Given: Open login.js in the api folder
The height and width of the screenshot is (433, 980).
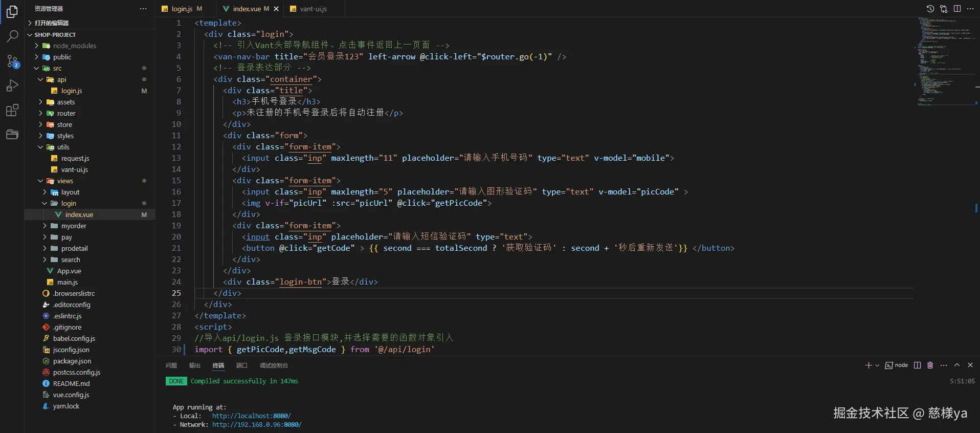Looking at the screenshot, I should click(90, 91).
